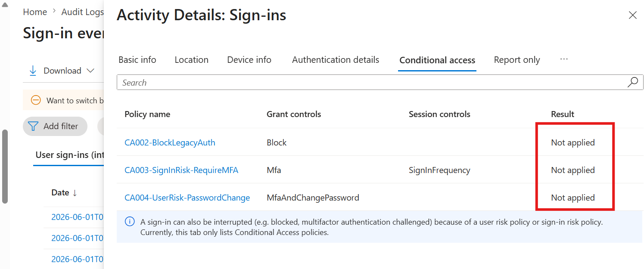Click the info icon in the blue notice
The height and width of the screenshot is (269, 644).
click(x=129, y=222)
